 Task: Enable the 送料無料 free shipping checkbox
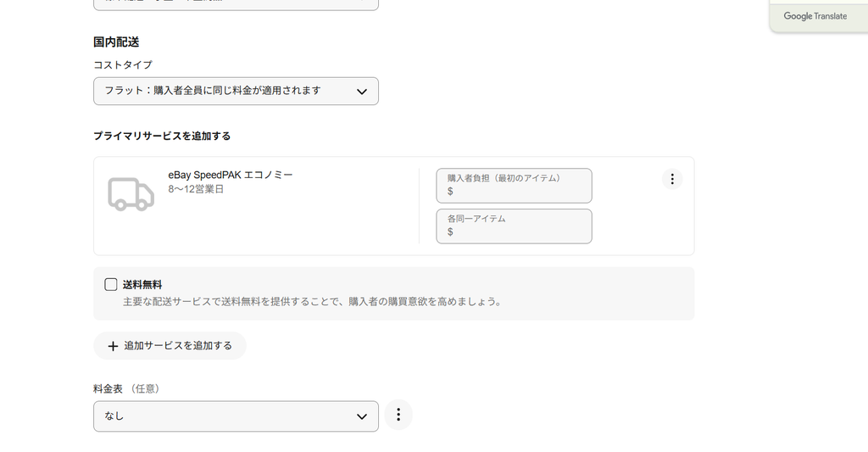tap(111, 285)
